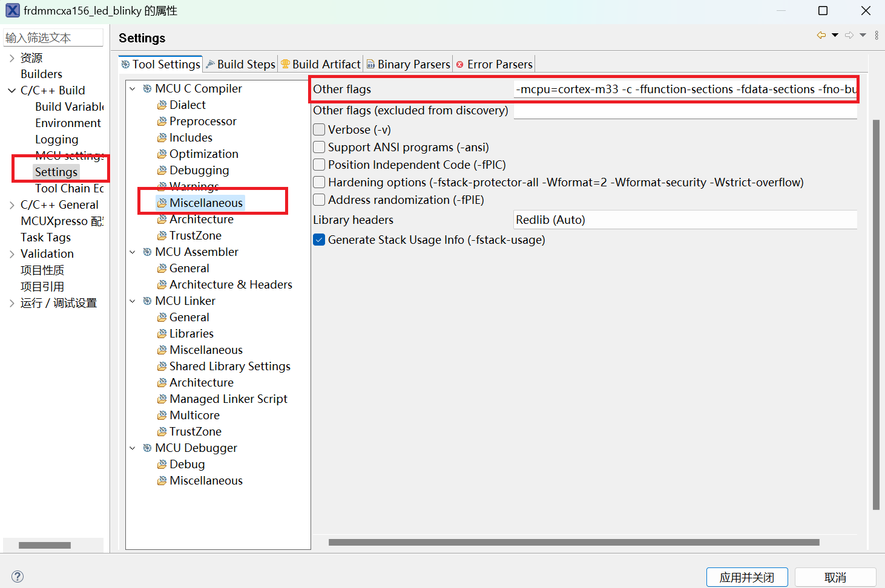Click the 取消 button
This screenshot has width=885, height=588.
coord(836,577)
